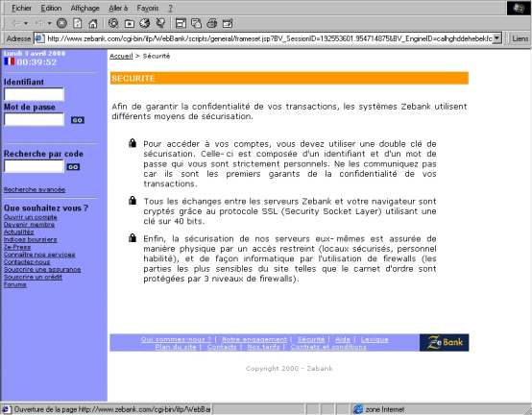Click the Identifiant input field

coord(34,94)
